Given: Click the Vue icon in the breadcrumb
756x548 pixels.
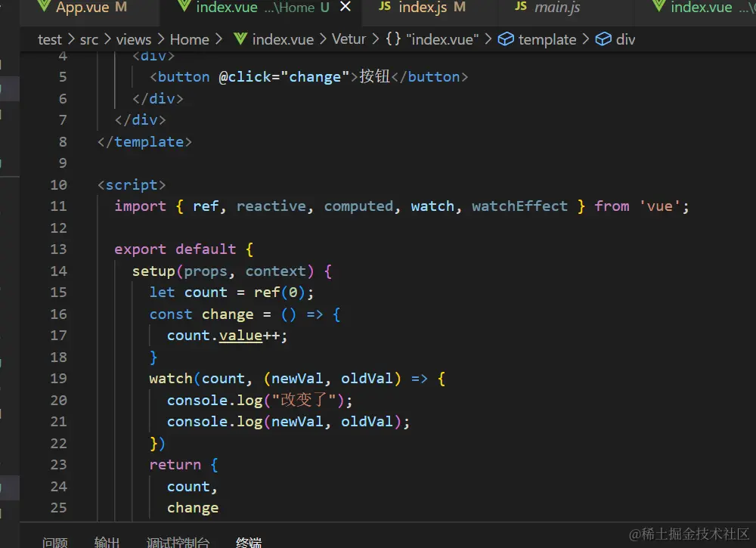Looking at the screenshot, I should pyautogui.click(x=240, y=39).
